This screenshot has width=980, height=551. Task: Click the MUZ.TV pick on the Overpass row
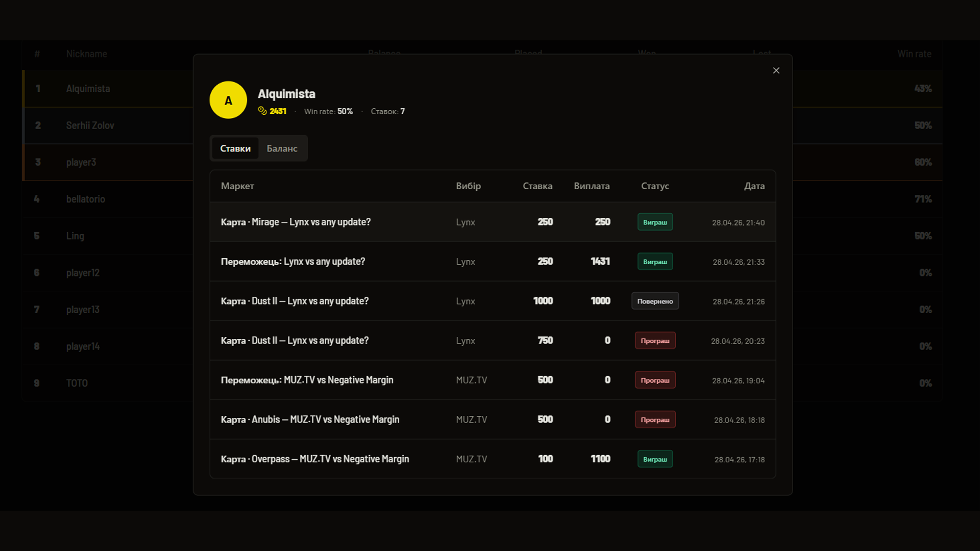coord(472,459)
